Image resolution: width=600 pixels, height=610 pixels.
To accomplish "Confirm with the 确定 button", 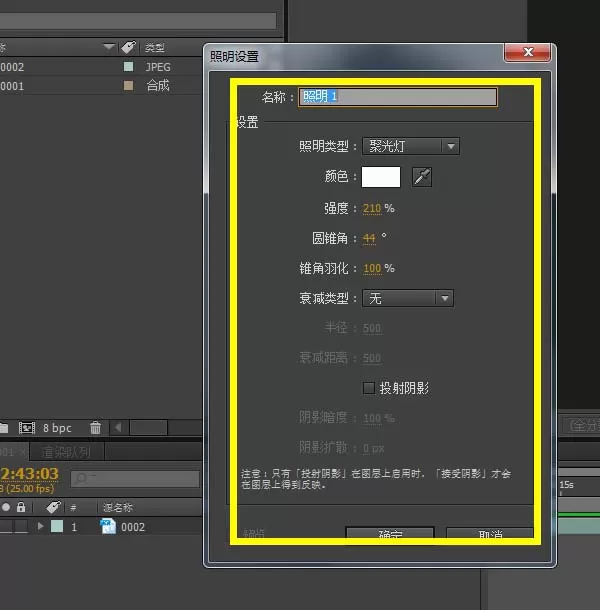I will tap(389, 533).
